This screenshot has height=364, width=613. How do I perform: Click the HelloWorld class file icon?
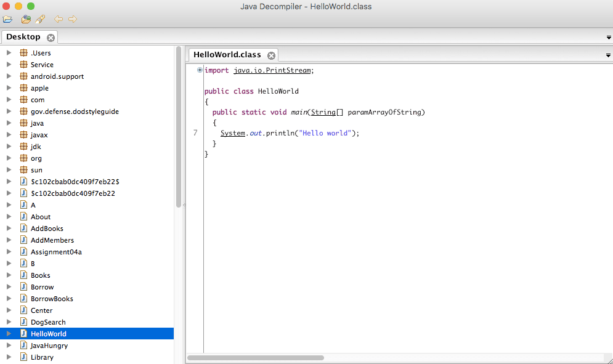click(24, 333)
